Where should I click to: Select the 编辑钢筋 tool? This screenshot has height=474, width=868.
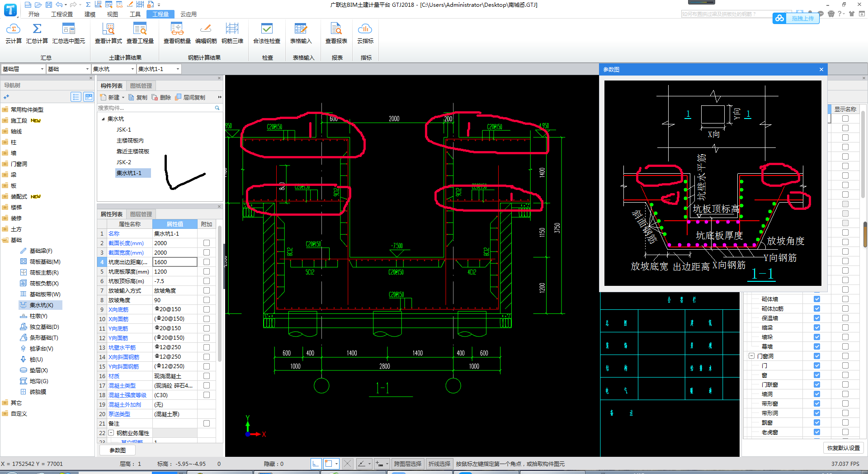(206, 34)
